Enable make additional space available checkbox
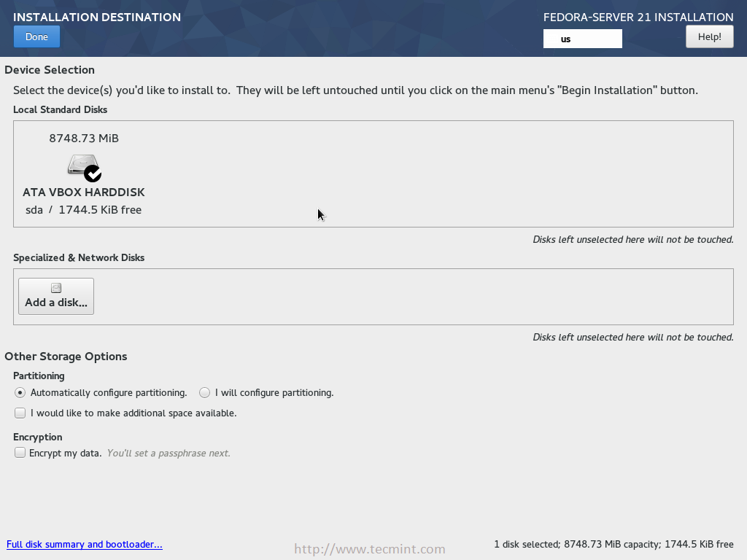Screen dimensions: 747x560 [x=20, y=413]
